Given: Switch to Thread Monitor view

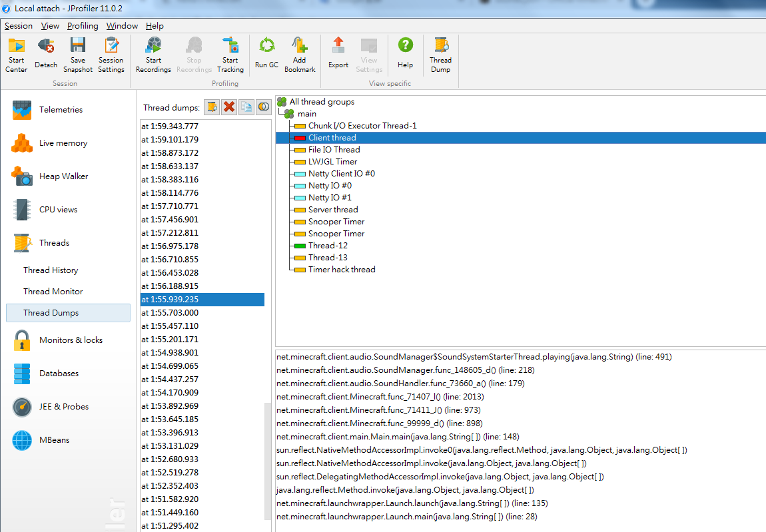Looking at the screenshot, I should tap(53, 292).
